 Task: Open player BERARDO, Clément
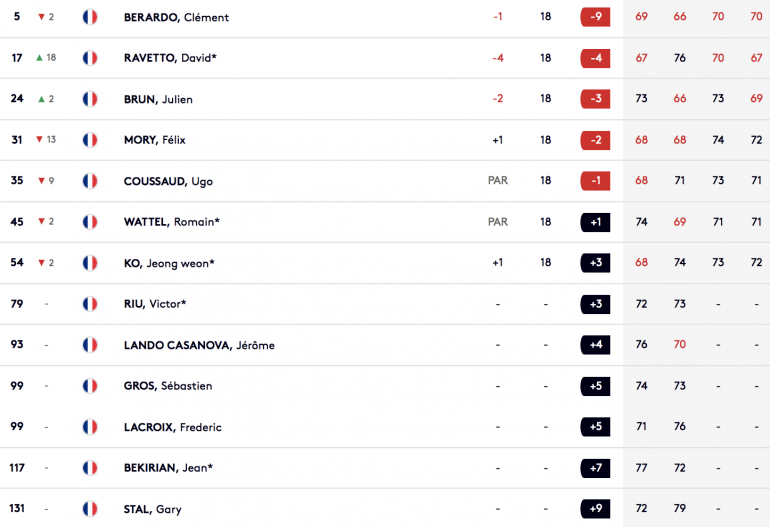(x=176, y=17)
